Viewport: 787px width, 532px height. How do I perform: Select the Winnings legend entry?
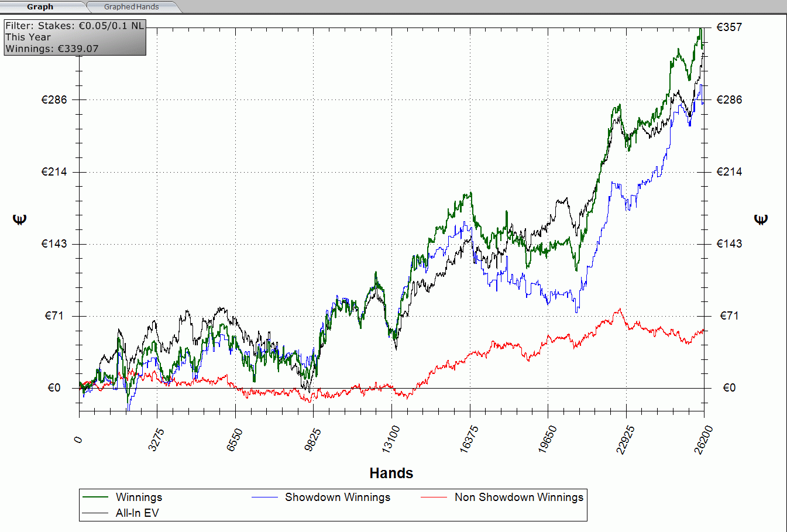(x=139, y=497)
